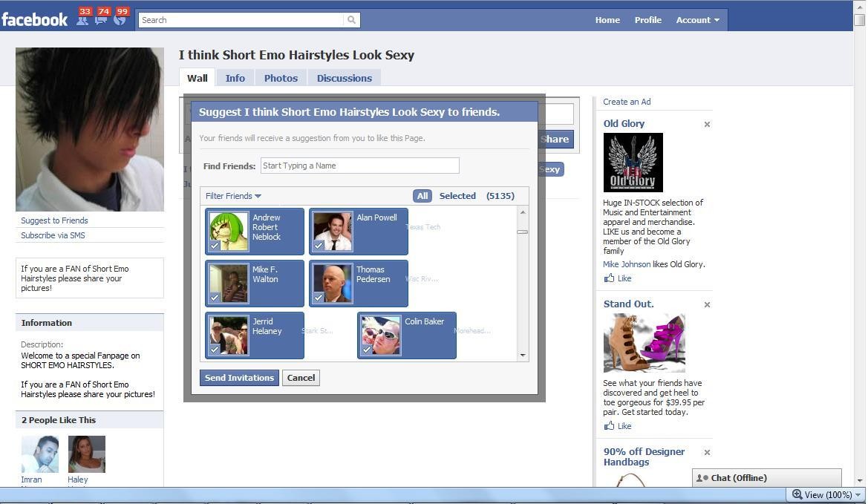Open the Discussions tab
This screenshot has width=868, height=504.
(x=344, y=78)
